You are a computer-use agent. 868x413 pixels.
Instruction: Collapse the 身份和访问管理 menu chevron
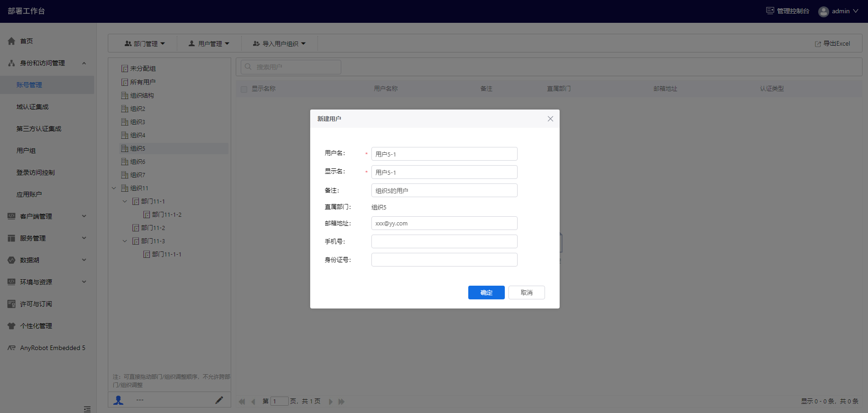[84, 63]
